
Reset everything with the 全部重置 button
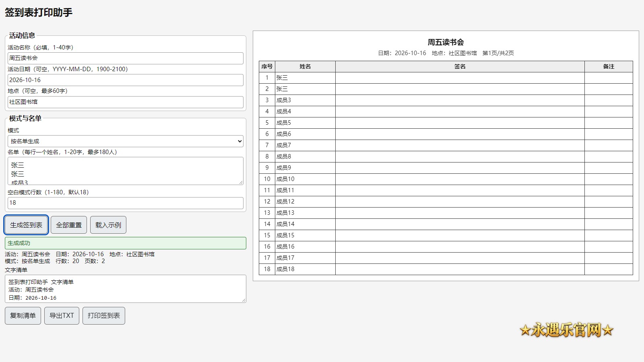pos(69,225)
